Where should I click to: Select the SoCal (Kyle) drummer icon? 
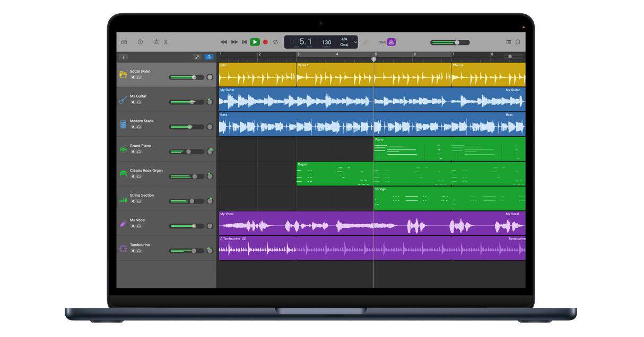point(123,75)
